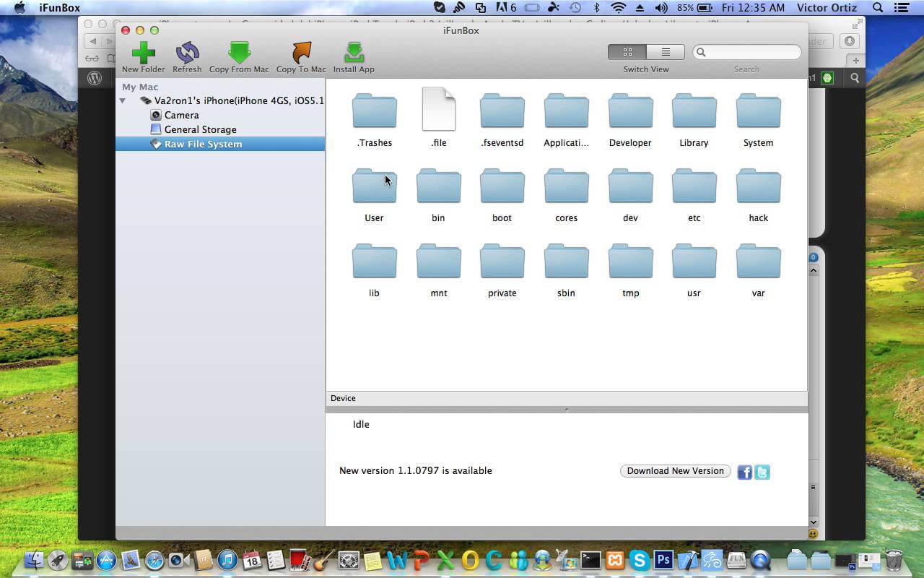
Task: Open Safari from the Dock
Action: tap(155, 560)
